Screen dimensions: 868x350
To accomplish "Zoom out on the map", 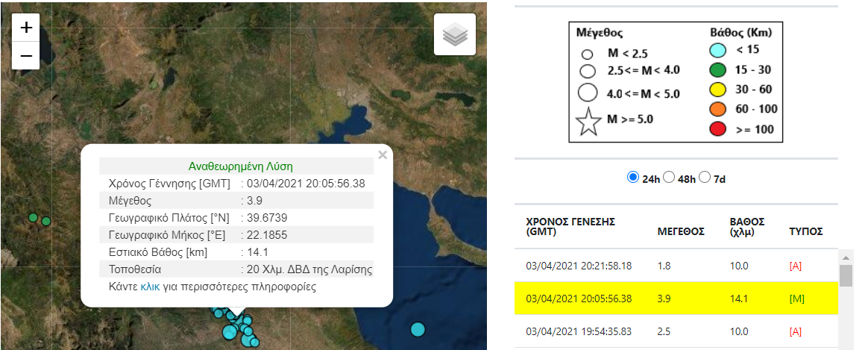I will tap(26, 56).
